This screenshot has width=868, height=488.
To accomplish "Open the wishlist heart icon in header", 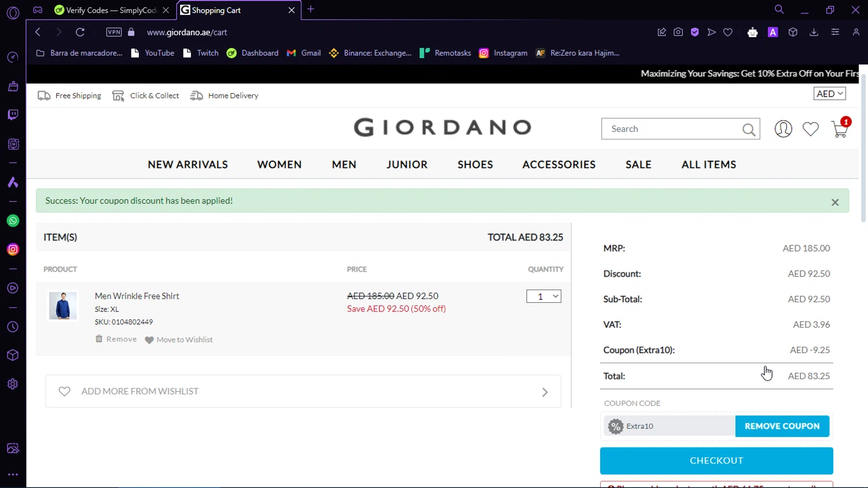I will 810,129.
